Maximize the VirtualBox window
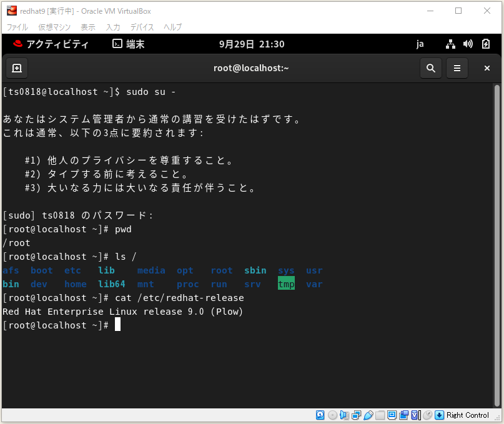Viewport: 504px width, 424px height. tap(458, 11)
